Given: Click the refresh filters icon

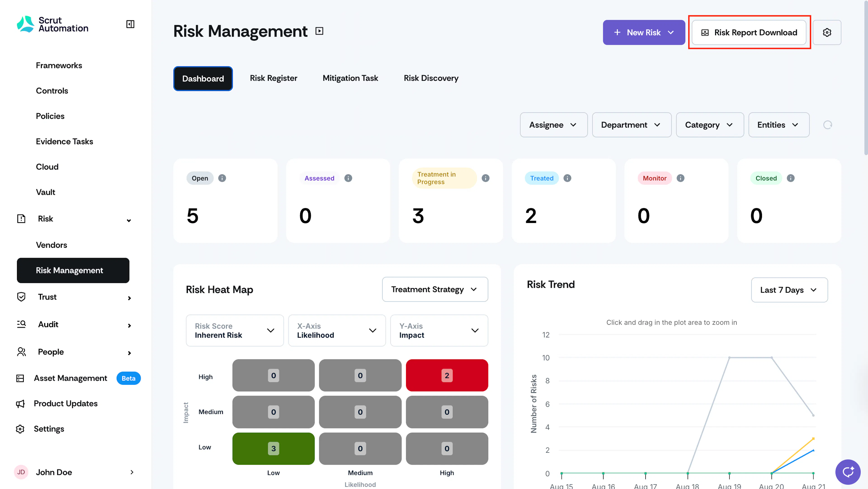Looking at the screenshot, I should click(x=827, y=125).
